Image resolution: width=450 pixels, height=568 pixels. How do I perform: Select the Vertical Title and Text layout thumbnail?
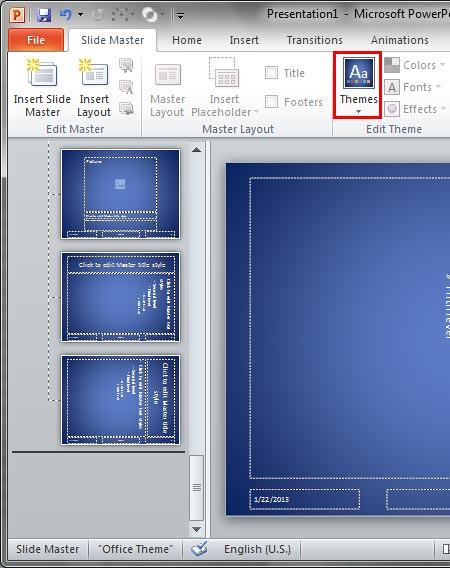coord(120,400)
